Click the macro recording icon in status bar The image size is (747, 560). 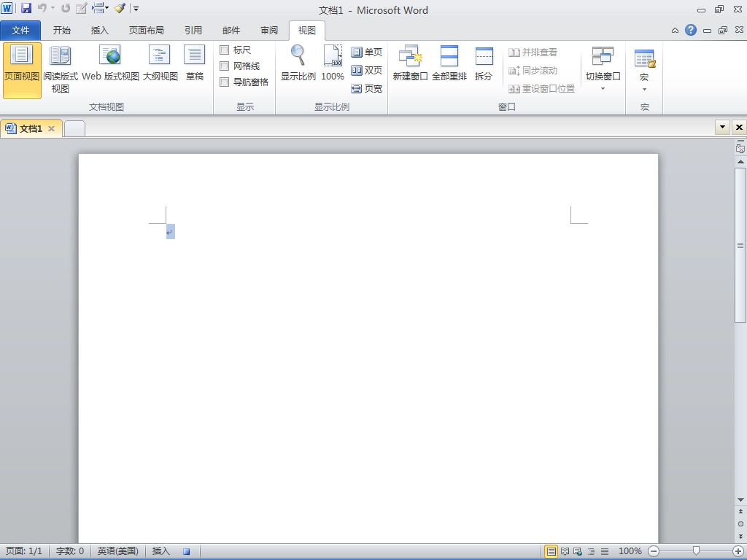(x=187, y=551)
